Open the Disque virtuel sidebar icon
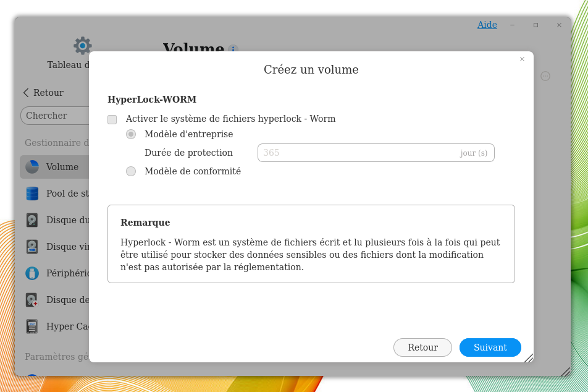This screenshot has width=588, height=392. coord(32,247)
